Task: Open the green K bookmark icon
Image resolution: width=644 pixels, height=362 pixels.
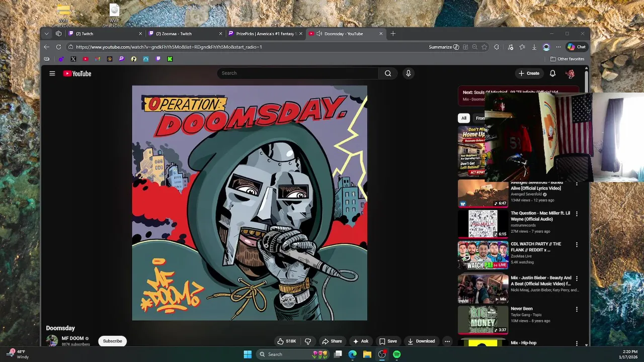Action: pyautogui.click(x=170, y=59)
